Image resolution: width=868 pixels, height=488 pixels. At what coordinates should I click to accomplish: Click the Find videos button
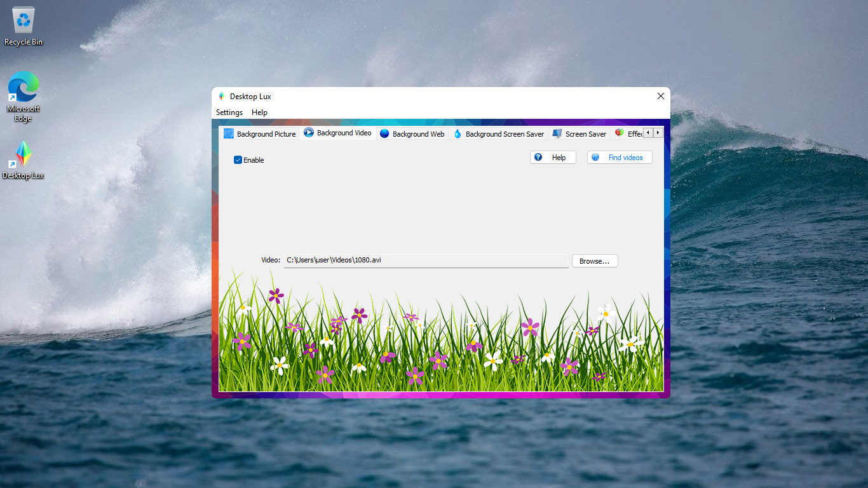[620, 157]
